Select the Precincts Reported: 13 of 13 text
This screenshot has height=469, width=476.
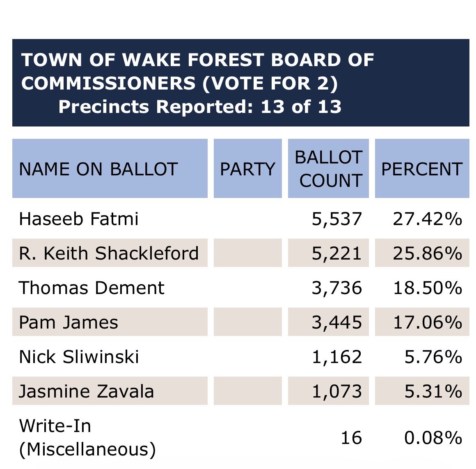[200, 107]
